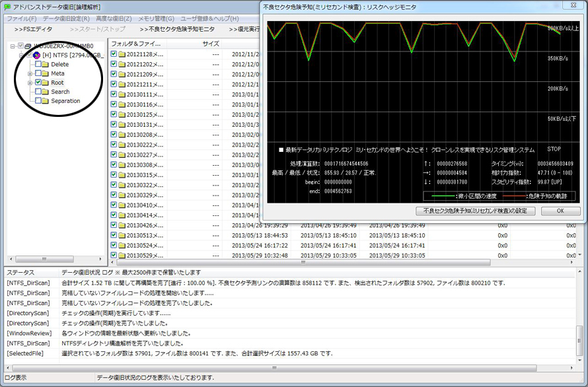Viewport: 588px width, 387px height.
Task: Open the ファイル(F) menu
Action: pos(22,18)
